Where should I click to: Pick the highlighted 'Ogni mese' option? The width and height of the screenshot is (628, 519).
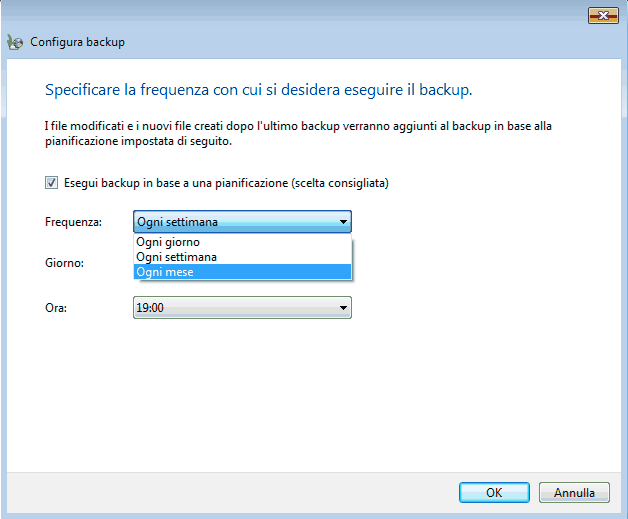tap(242, 272)
